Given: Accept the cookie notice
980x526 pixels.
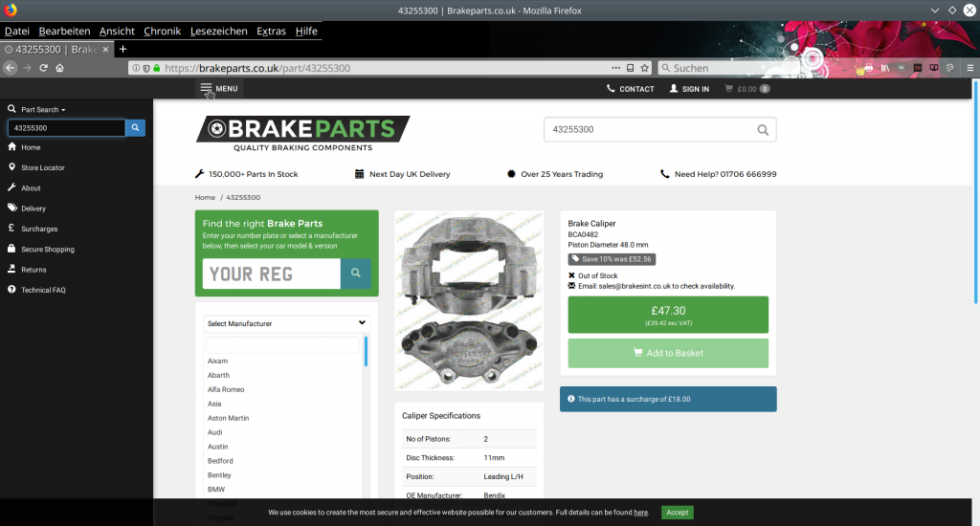Looking at the screenshot, I should click(x=677, y=513).
